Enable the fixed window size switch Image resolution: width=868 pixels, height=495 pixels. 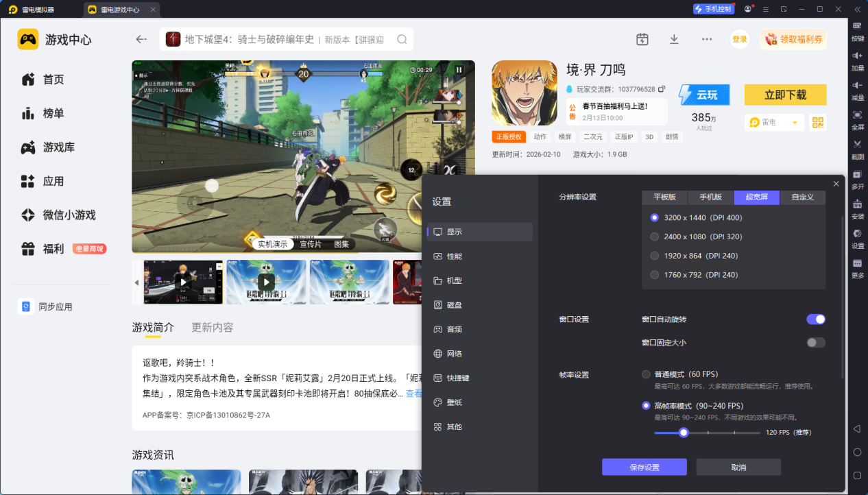(815, 343)
